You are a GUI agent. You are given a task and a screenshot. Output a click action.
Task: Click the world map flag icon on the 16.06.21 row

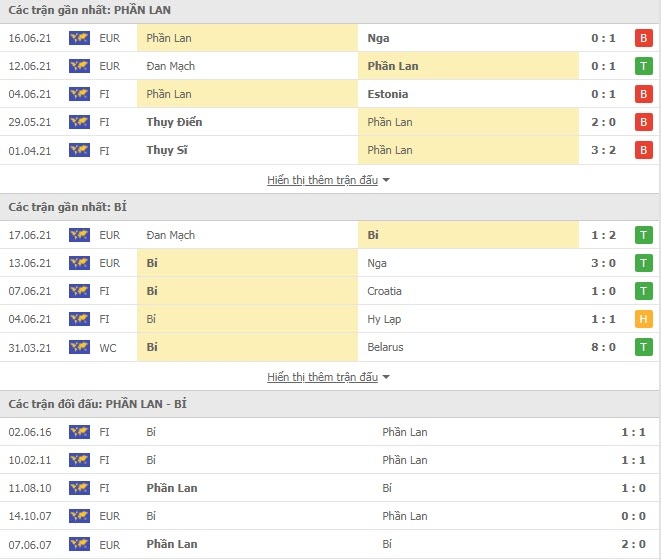pyautogui.click(x=79, y=38)
